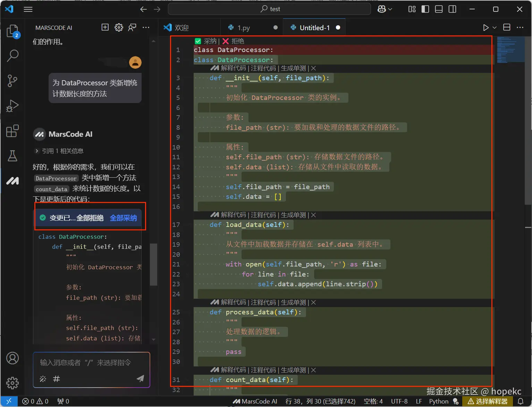Switch to the 1.py tab
Image resolution: width=532 pixels, height=407 pixels.
pyautogui.click(x=244, y=28)
